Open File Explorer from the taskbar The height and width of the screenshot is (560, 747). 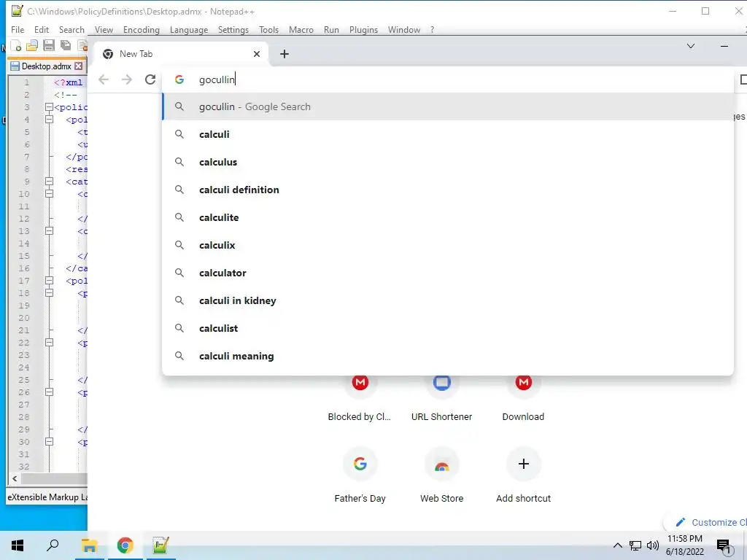tap(89, 545)
